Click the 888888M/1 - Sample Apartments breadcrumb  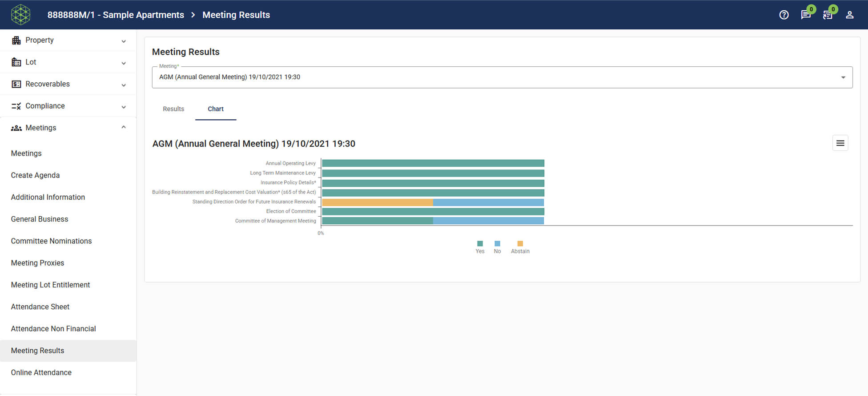tap(116, 15)
